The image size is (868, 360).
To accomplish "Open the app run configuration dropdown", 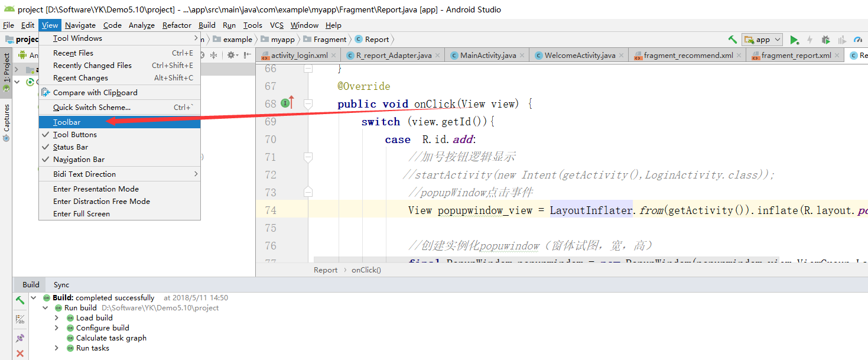I will click(762, 40).
